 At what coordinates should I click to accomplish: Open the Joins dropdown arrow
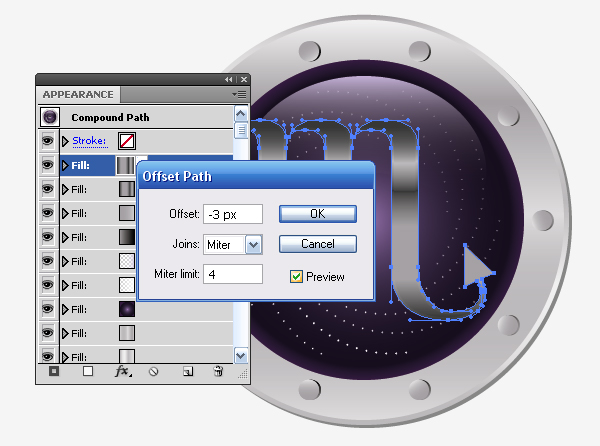(253, 244)
